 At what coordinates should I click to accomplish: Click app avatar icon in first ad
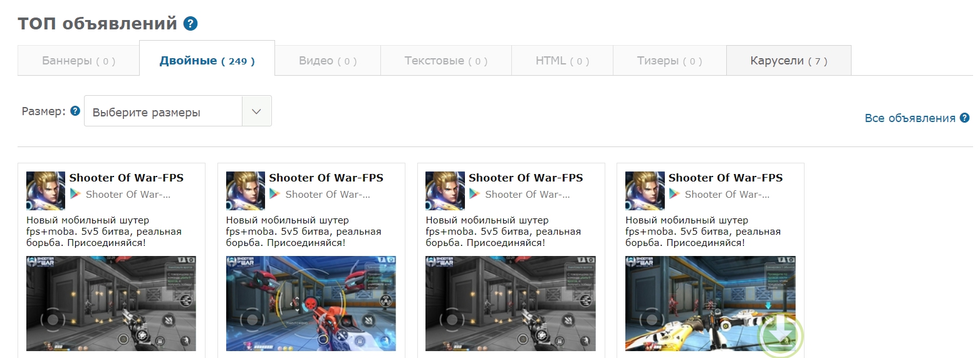pos(46,190)
